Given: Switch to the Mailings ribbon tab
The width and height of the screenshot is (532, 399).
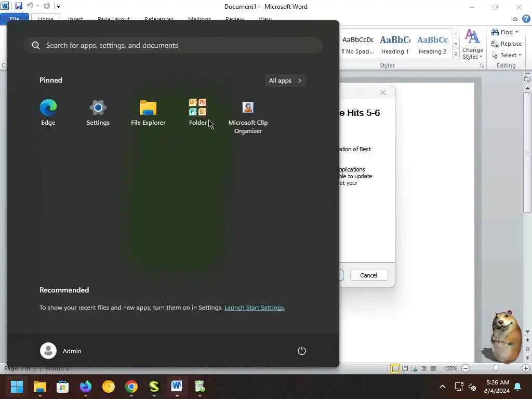Looking at the screenshot, I should 199,19.
